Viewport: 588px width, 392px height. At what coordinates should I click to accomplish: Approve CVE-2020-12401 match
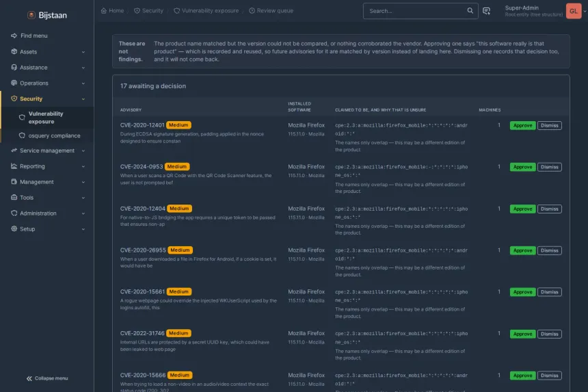click(523, 125)
